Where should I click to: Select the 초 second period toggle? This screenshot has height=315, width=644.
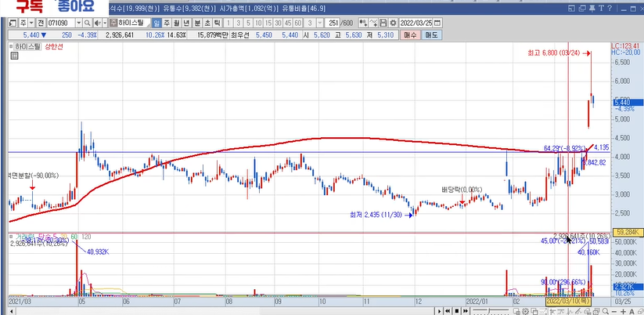click(207, 23)
